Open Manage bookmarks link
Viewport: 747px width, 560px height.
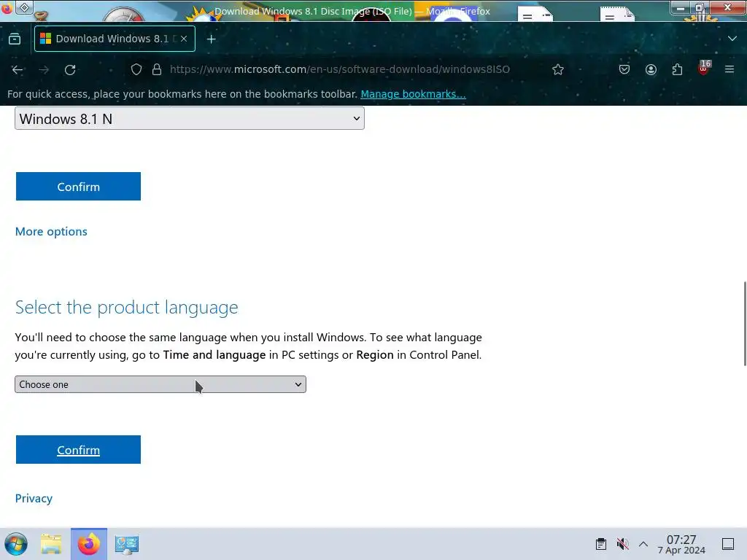(x=413, y=94)
